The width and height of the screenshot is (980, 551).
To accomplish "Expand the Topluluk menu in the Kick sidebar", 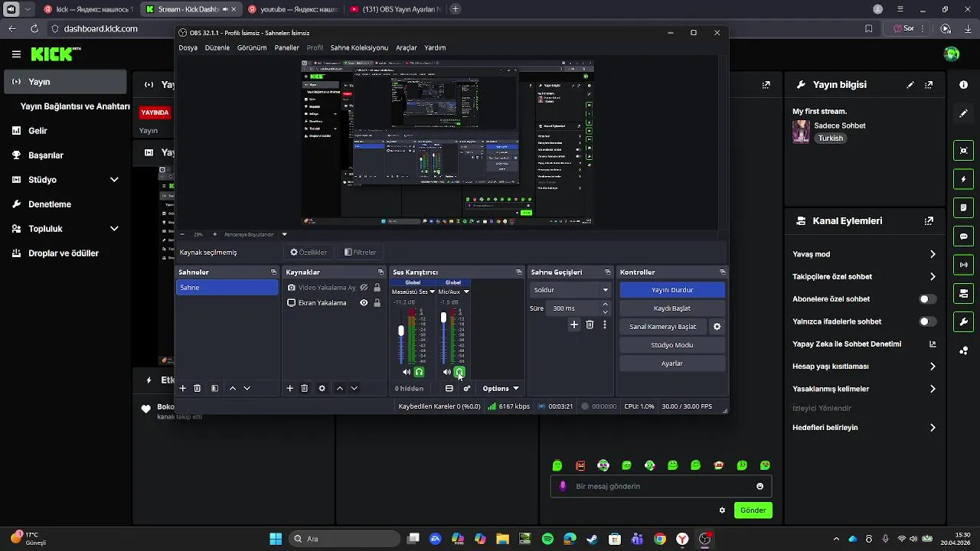I will point(114,229).
